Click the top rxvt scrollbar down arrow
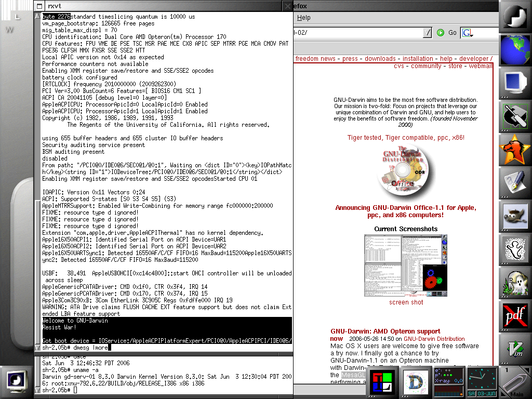 click(x=37, y=348)
